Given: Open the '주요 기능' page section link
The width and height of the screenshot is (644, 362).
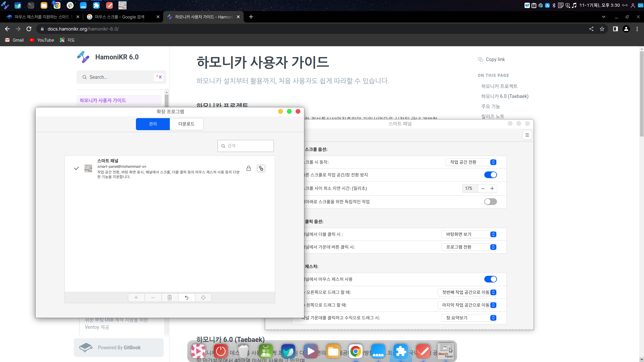Looking at the screenshot, I should 490,106.
